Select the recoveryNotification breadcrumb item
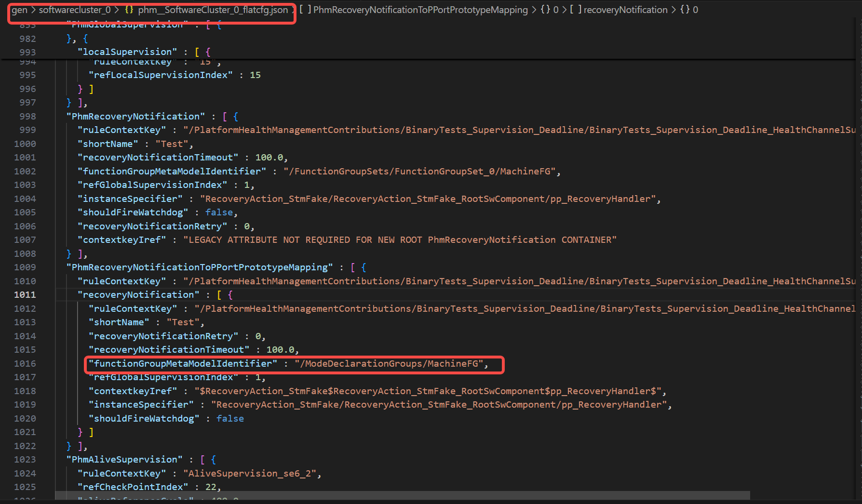862x504 pixels. pos(625,10)
